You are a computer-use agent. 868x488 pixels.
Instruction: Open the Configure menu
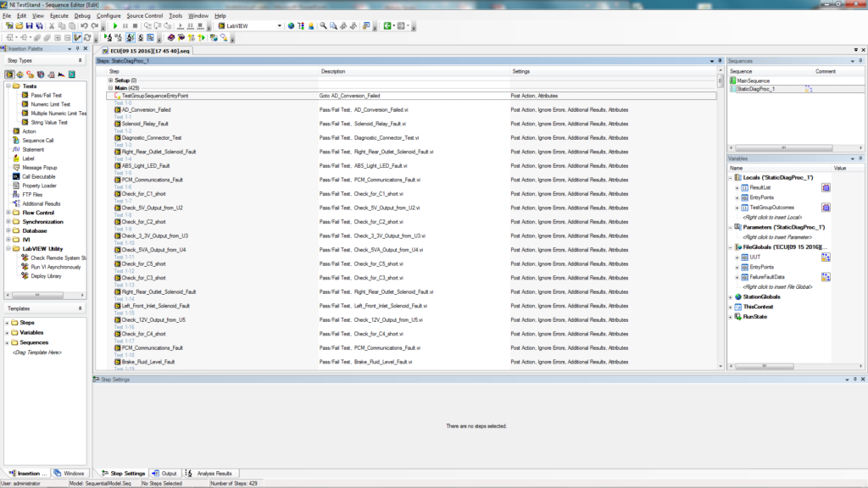click(x=108, y=15)
